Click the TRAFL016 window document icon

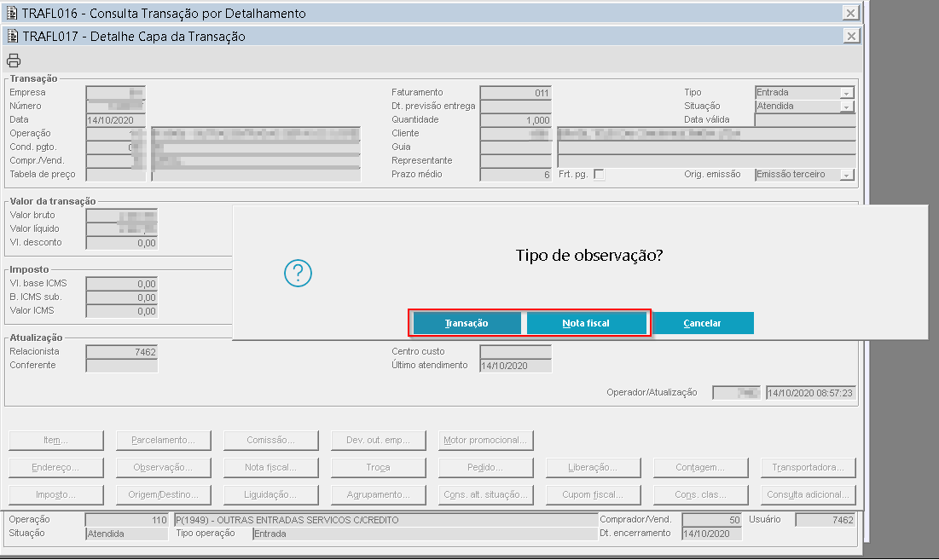point(12,13)
